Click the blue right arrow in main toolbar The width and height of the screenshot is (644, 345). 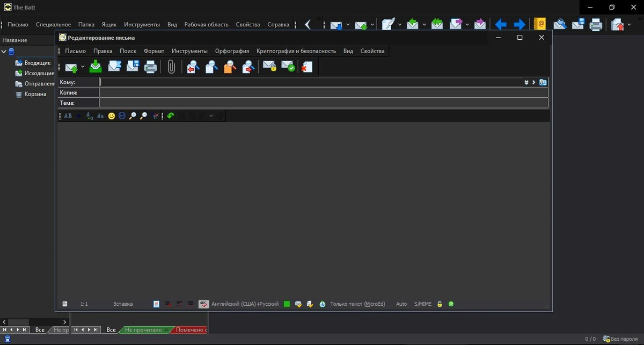pyautogui.click(x=519, y=24)
